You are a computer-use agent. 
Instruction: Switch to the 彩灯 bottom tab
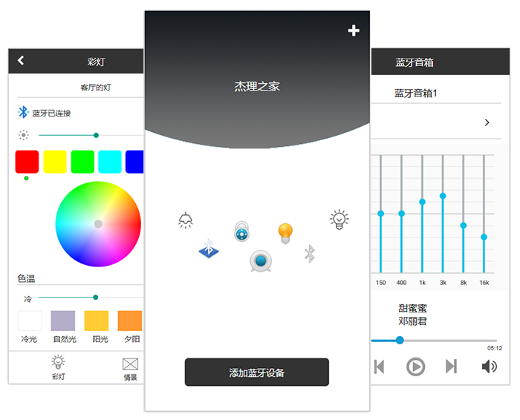point(59,367)
